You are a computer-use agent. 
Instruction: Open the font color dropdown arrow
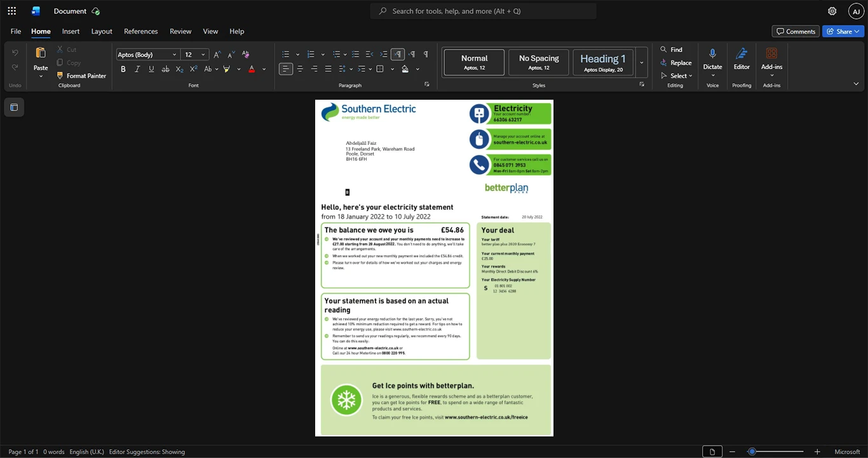pyautogui.click(x=264, y=69)
